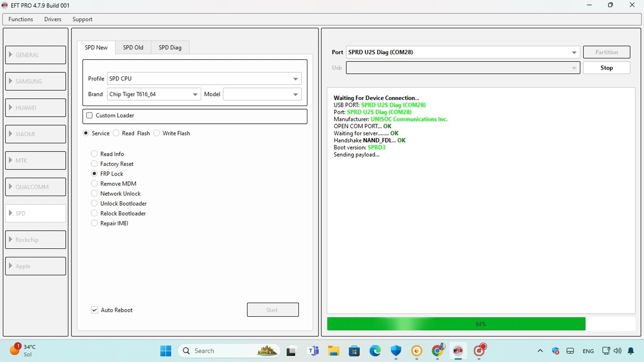Click the 'Sending payload...' log line
Viewport: 644px width, 362px height.
(357, 154)
